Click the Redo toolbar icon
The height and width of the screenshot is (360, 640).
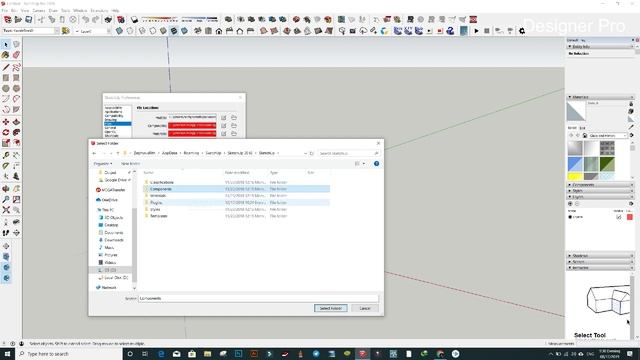click(x=96, y=19)
